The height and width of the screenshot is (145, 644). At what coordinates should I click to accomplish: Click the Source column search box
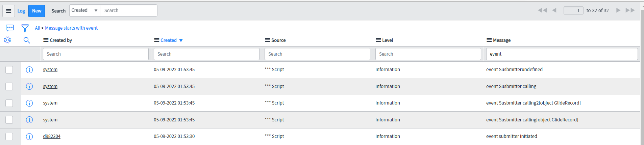317,54
